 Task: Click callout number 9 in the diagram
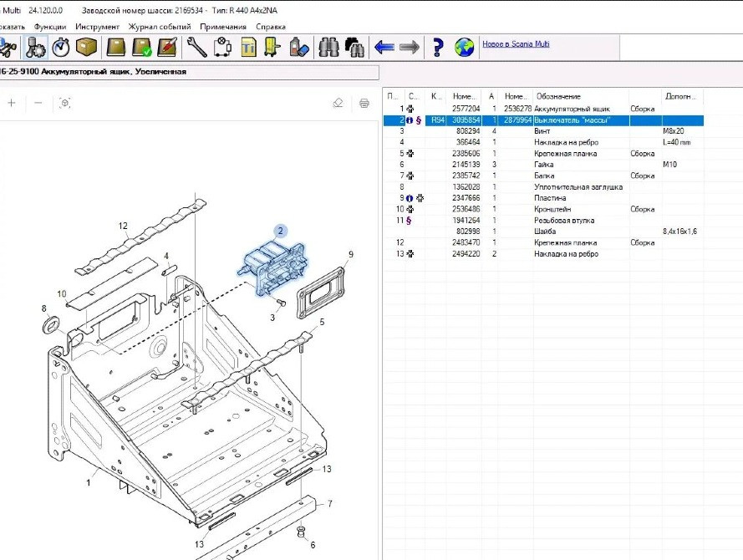(x=351, y=254)
